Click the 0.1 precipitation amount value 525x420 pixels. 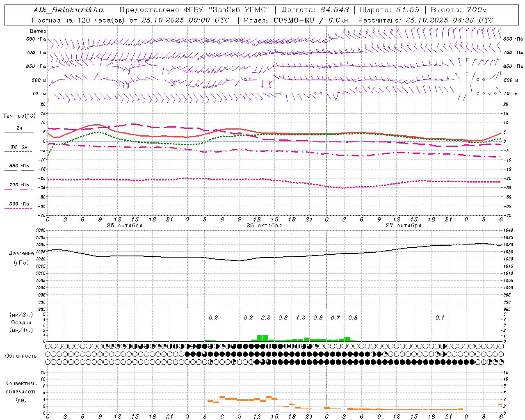(x=440, y=318)
